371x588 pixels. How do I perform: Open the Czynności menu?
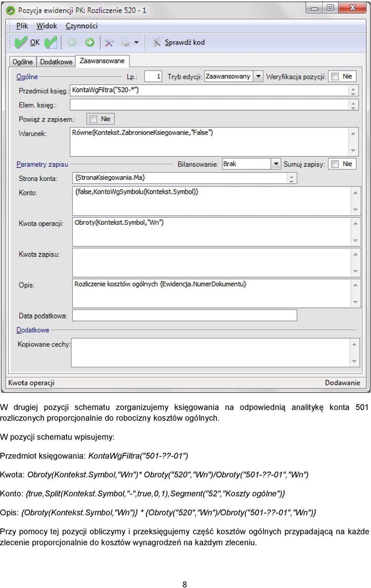coord(82,26)
